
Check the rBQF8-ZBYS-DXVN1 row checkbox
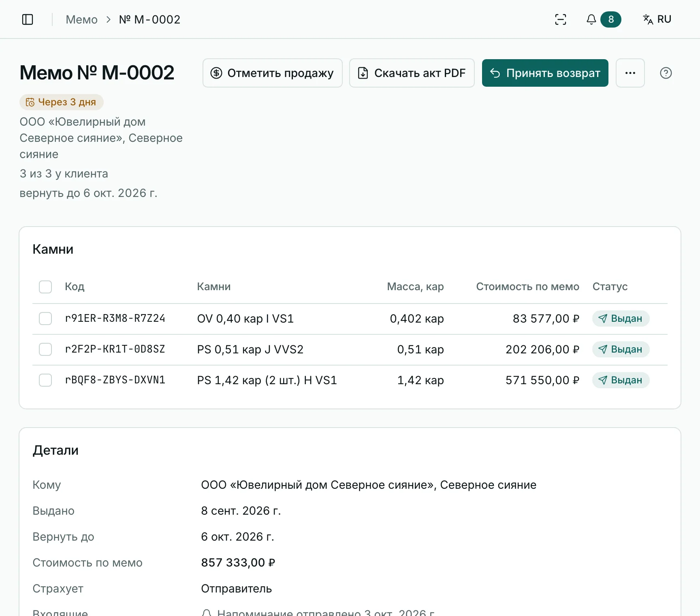click(45, 380)
